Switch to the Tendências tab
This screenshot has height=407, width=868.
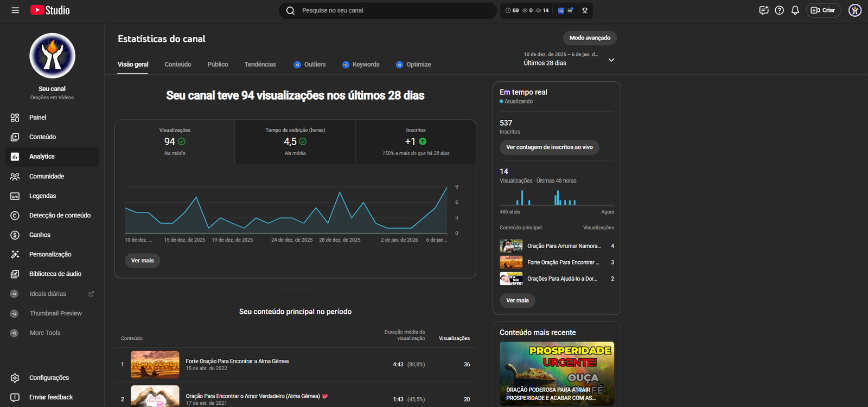click(x=260, y=64)
